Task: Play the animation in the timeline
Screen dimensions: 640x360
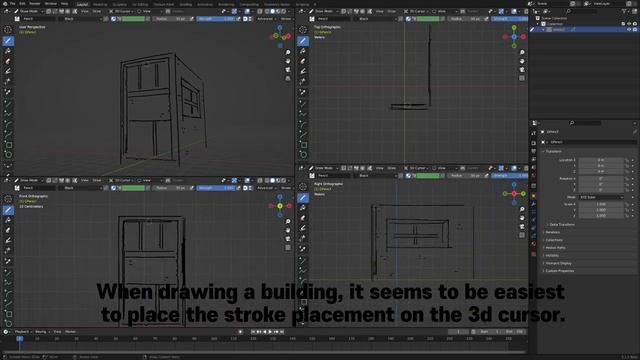Action: pos(270,332)
